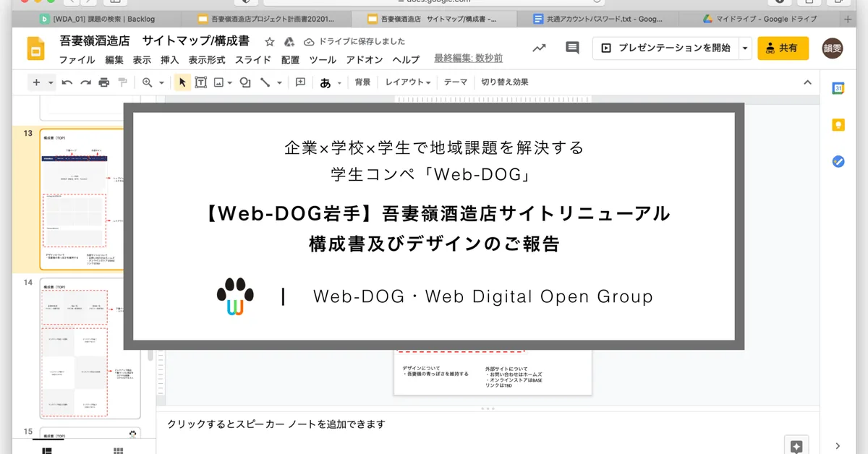The height and width of the screenshot is (454, 868).
Task: Open the zoom level dropdown arrow
Action: pyautogui.click(x=161, y=82)
